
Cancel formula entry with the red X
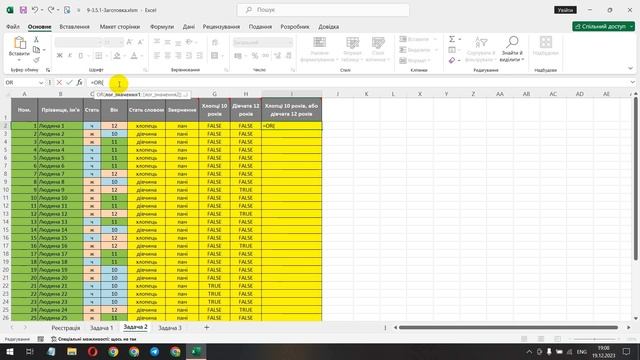(59, 82)
